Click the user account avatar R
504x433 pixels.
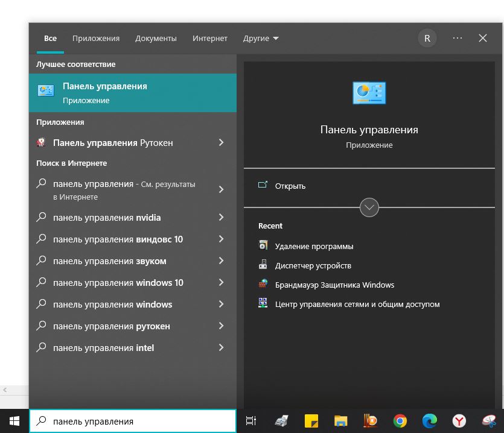427,38
